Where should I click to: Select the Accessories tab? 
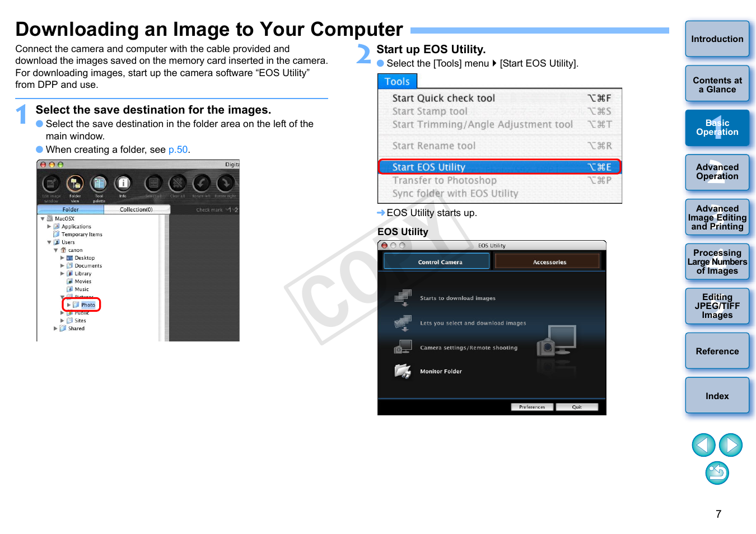pyautogui.click(x=547, y=261)
